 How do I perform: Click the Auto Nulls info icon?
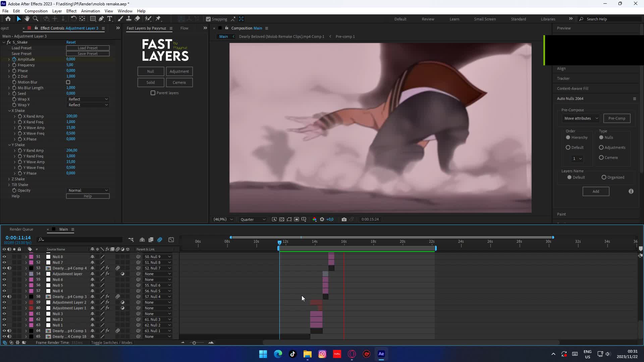click(x=631, y=191)
